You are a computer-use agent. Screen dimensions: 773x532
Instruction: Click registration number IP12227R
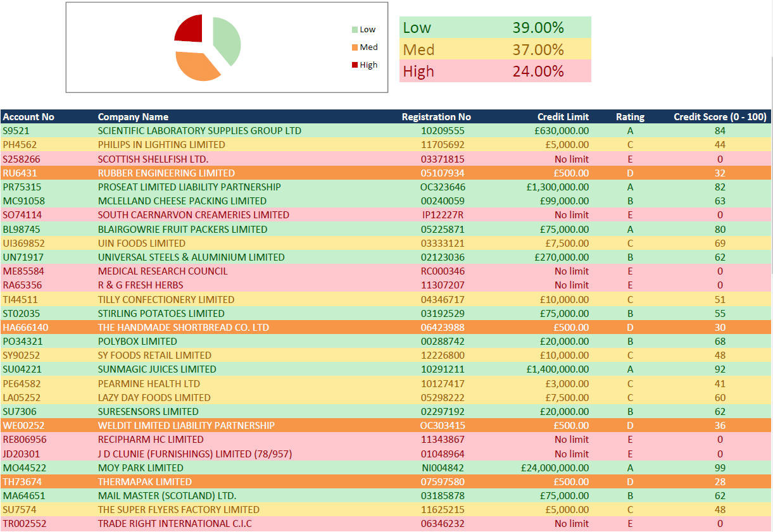pyautogui.click(x=443, y=215)
